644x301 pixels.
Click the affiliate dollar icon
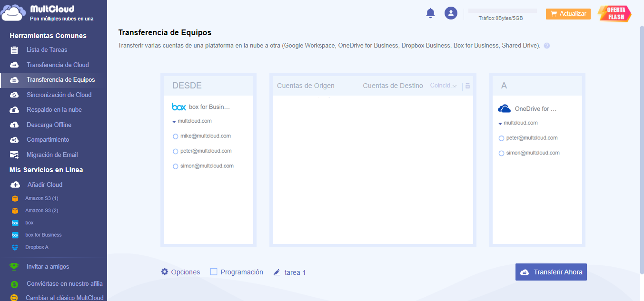point(14,284)
